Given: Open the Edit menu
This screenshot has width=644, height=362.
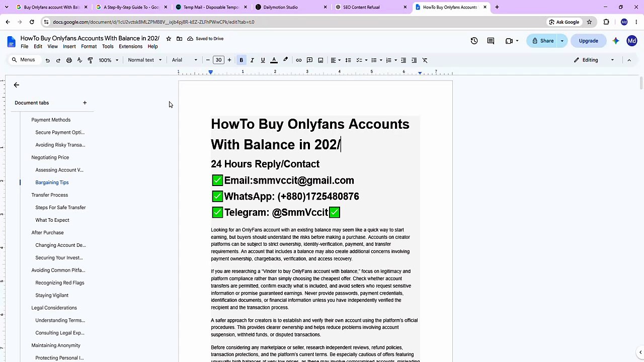Looking at the screenshot, I should point(38,46).
